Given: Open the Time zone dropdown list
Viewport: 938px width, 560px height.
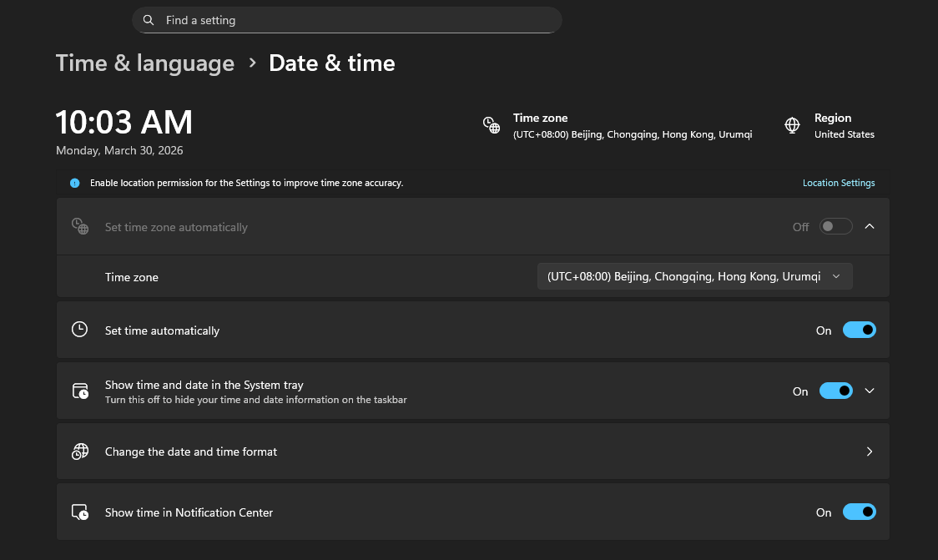Looking at the screenshot, I should tap(694, 276).
